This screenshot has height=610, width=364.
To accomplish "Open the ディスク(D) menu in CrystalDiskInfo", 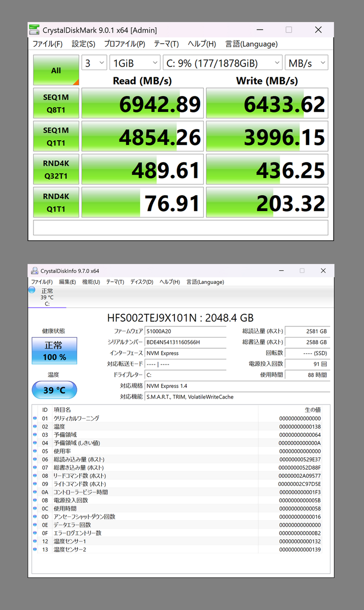I will pyautogui.click(x=142, y=282).
